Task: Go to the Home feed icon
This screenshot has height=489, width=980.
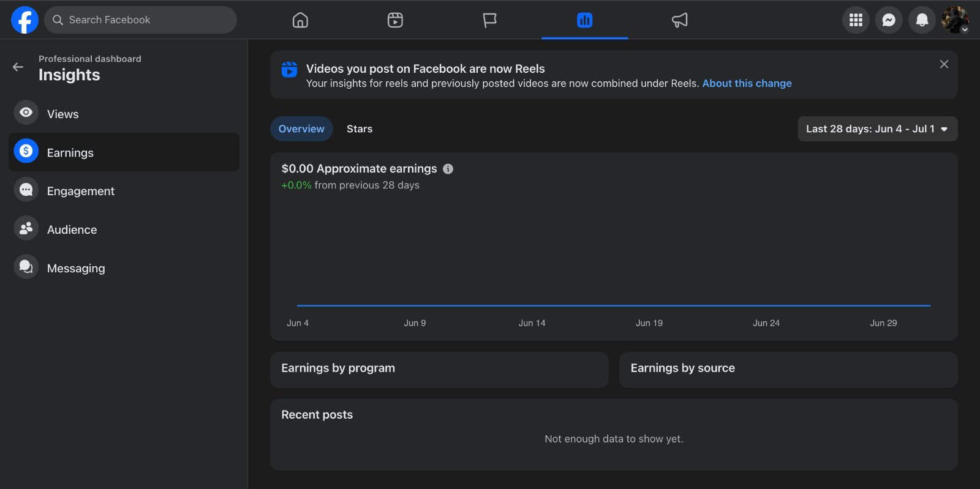Action: [300, 20]
